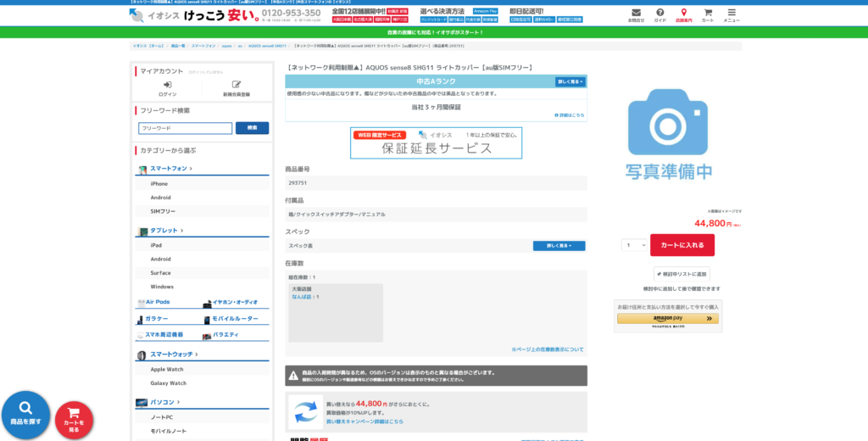Click the blue 検索 button
Screen dimensions: 868x441
[252, 128]
